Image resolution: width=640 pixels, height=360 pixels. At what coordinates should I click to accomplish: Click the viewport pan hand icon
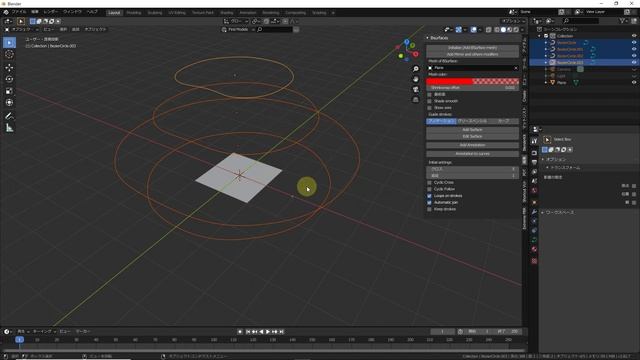416,79
